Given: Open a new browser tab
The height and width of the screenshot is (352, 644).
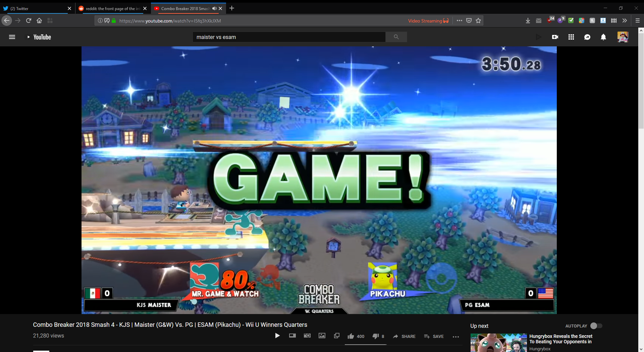Looking at the screenshot, I should pyautogui.click(x=232, y=8).
